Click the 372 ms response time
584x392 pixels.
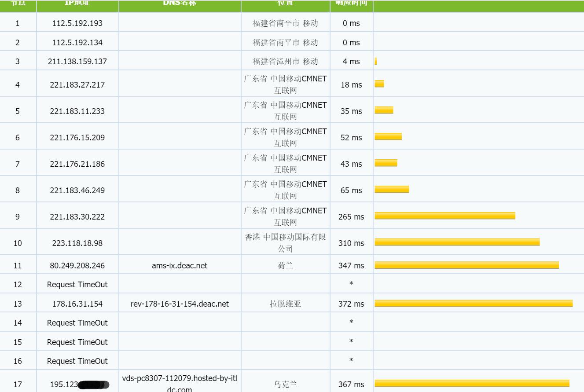[351, 304]
